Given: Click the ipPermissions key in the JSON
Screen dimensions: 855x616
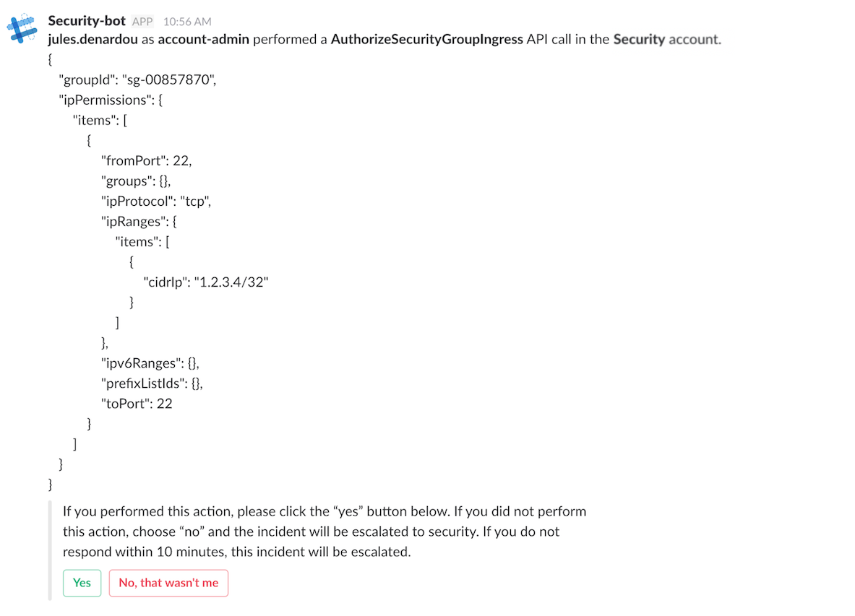Looking at the screenshot, I should coord(106,100).
